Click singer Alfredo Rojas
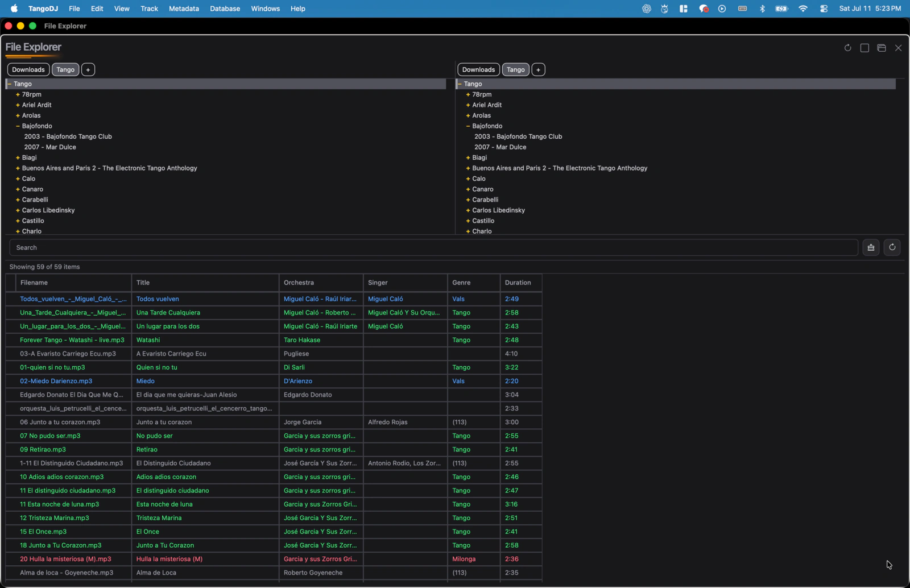910x588 pixels. click(x=387, y=422)
